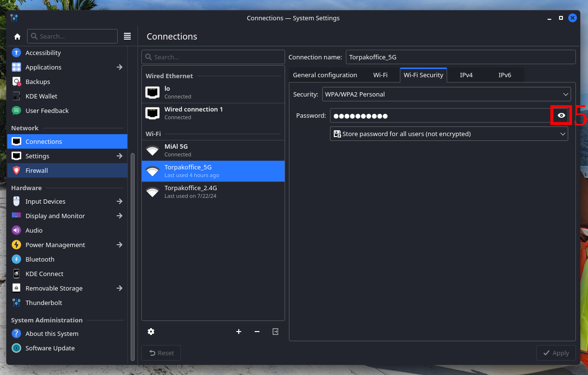
Task: Remove selected connection with minus icon
Action: tap(257, 332)
